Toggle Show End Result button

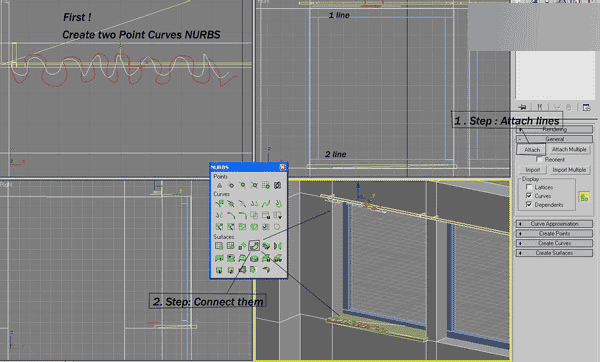pos(540,107)
